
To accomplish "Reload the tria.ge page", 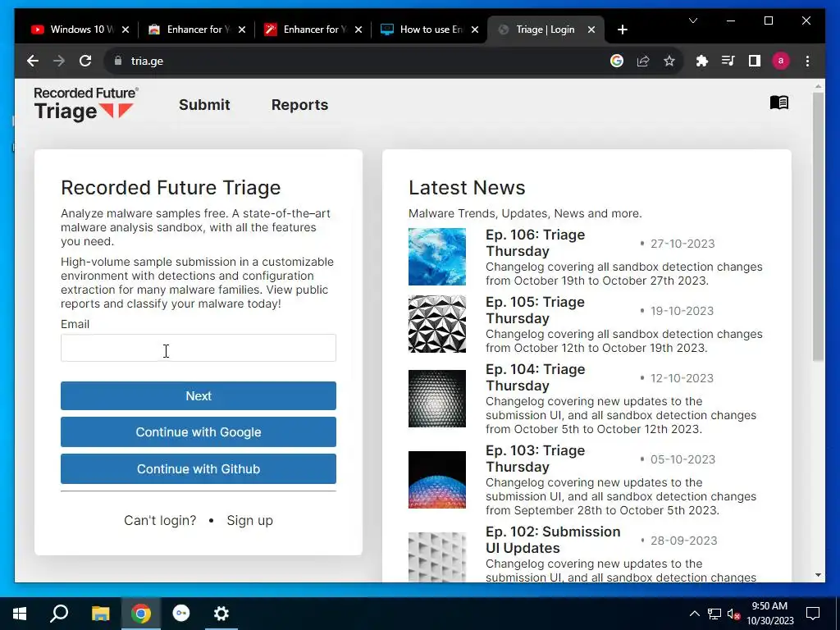I will coord(85,61).
